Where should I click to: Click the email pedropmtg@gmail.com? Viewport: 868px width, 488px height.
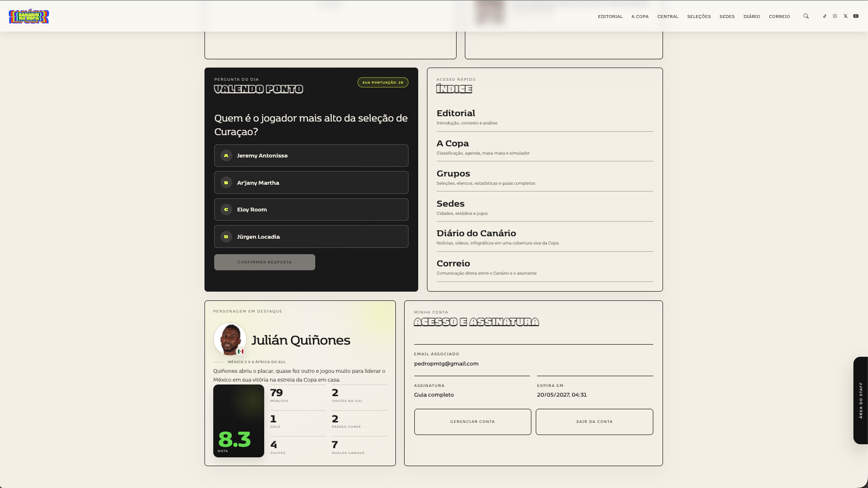(x=446, y=364)
